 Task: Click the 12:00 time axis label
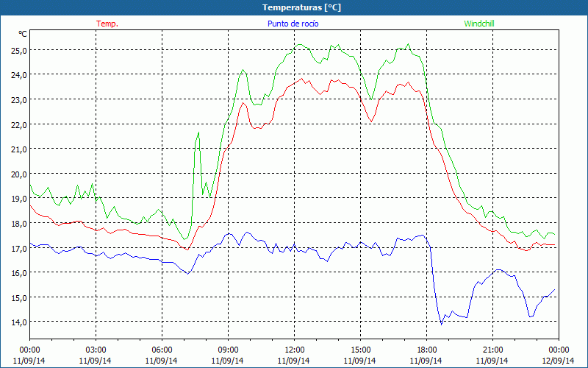(295, 350)
